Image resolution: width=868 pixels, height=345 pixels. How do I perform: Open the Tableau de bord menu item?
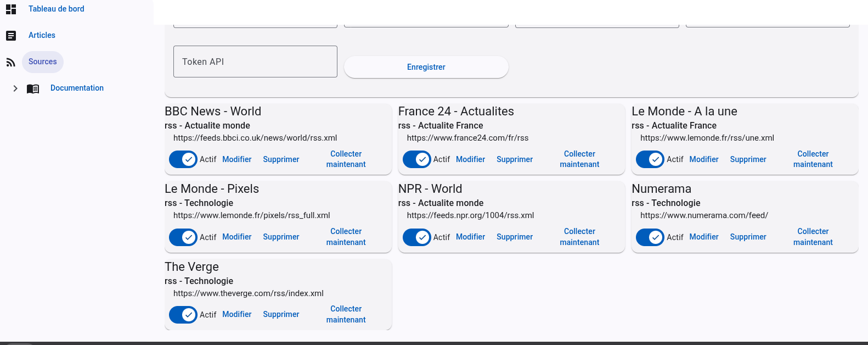[57, 9]
